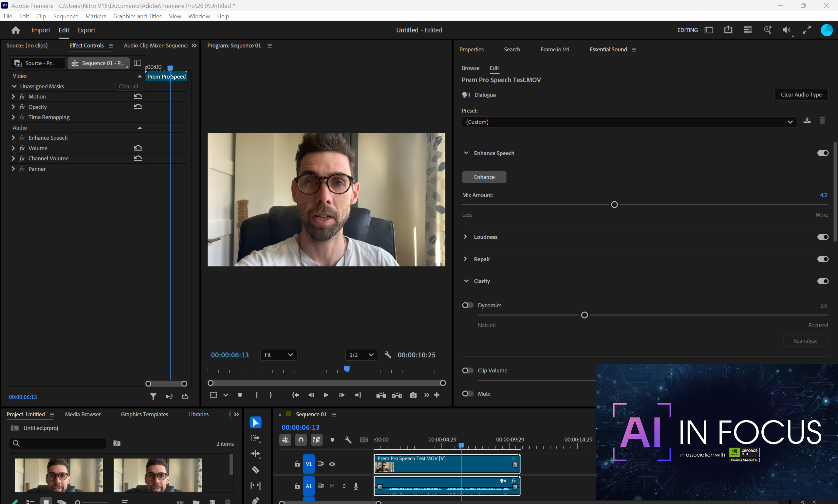Go to In point in Program monitor

coord(295,395)
